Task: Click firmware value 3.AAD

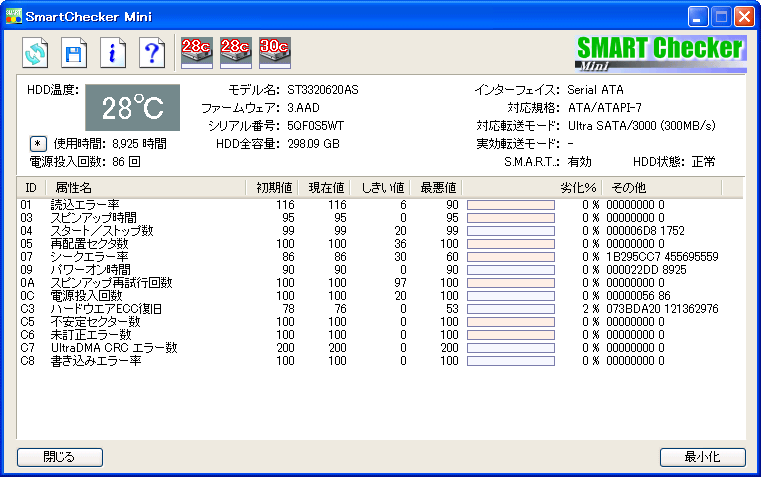Action: point(303,108)
